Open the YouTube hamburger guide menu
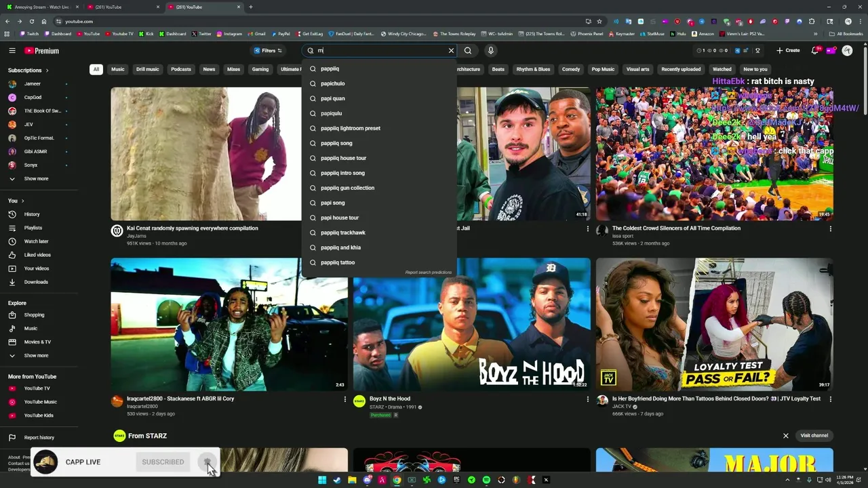The width and height of the screenshot is (868, 488). click(x=12, y=51)
